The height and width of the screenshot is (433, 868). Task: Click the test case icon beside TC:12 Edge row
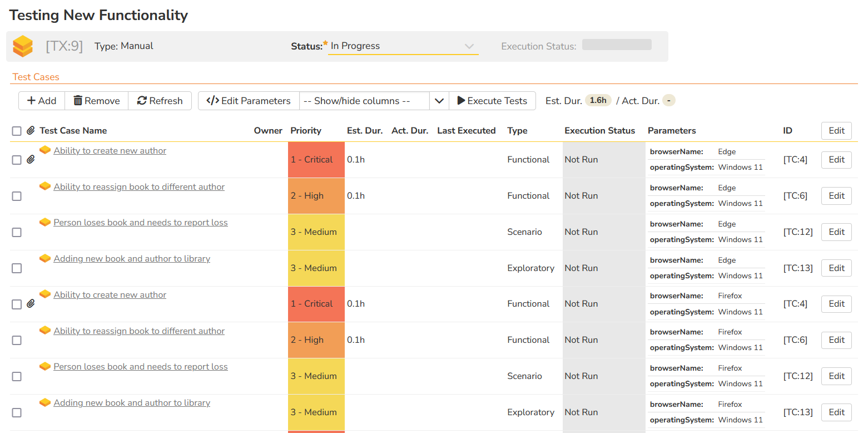click(45, 223)
